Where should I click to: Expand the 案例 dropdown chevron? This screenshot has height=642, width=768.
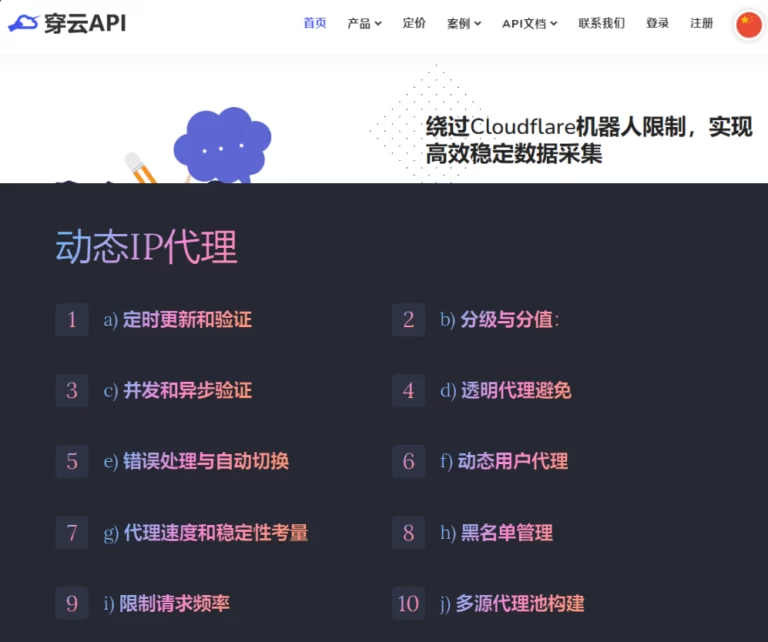point(478,24)
